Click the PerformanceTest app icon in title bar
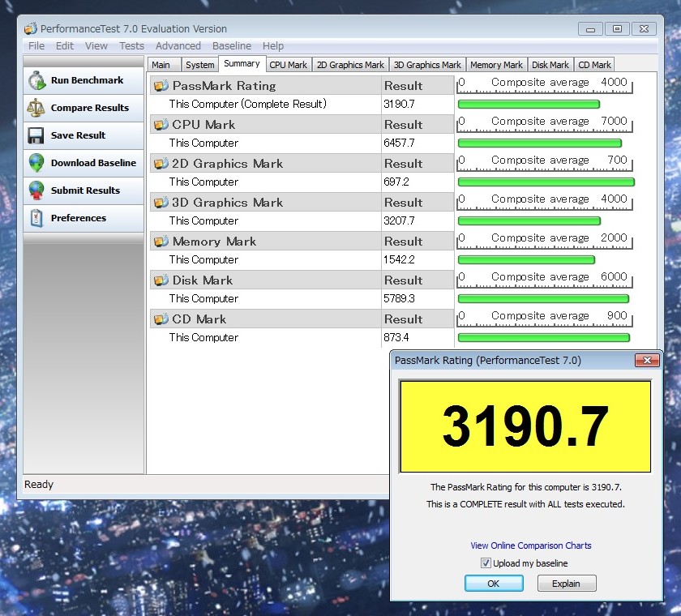The image size is (681, 616). [x=31, y=28]
